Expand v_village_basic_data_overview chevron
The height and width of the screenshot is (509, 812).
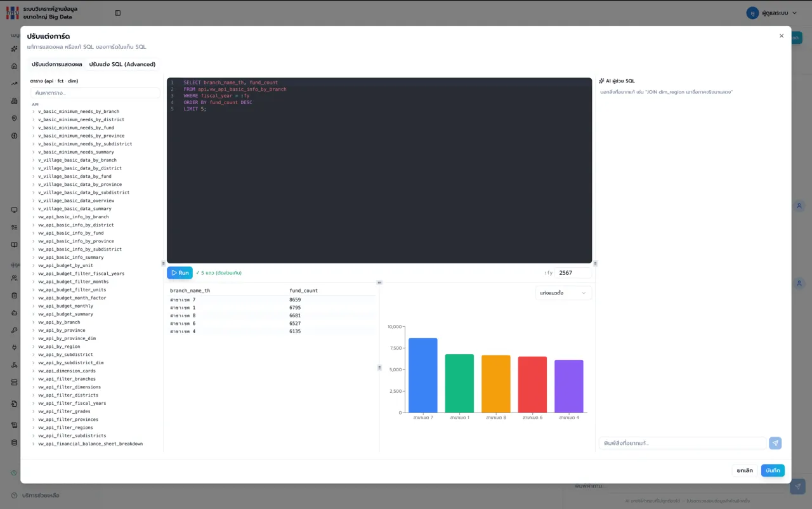[34, 201]
